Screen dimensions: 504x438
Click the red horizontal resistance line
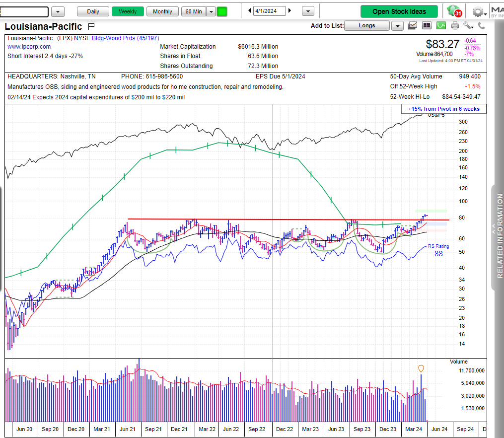[288, 219]
